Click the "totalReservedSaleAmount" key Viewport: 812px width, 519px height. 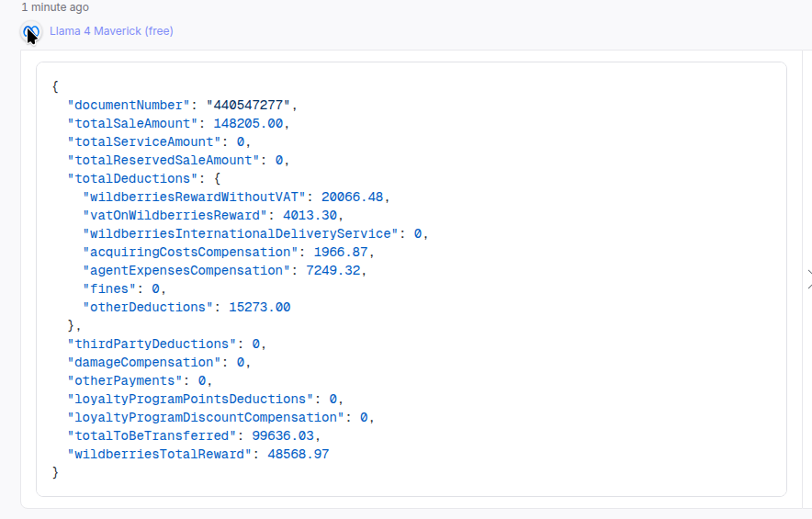164,160
